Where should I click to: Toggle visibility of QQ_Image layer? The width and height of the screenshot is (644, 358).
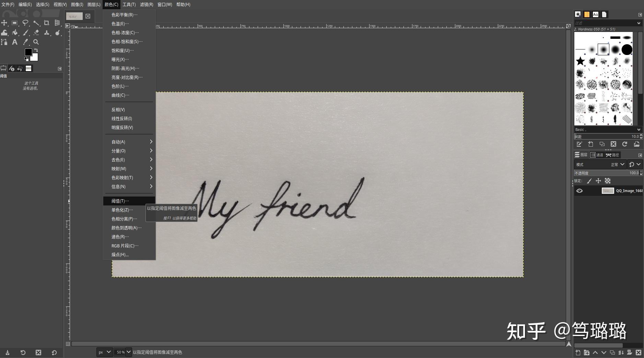point(579,191)
